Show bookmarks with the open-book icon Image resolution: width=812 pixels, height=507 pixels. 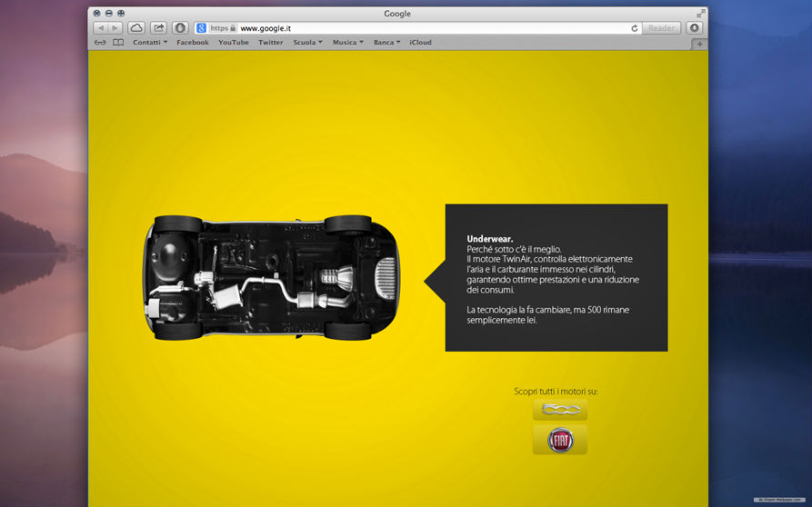[x=118, y=43]
